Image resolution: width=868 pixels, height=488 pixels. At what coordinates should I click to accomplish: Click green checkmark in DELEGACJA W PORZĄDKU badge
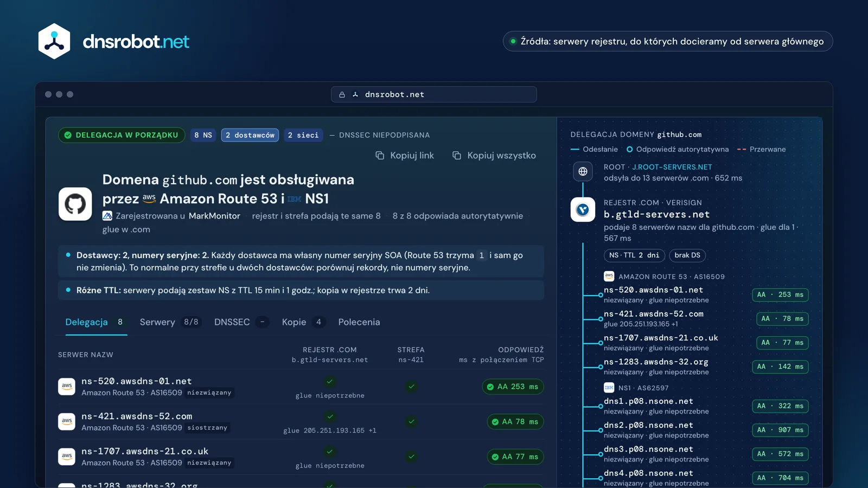click(x=68, y=135)
